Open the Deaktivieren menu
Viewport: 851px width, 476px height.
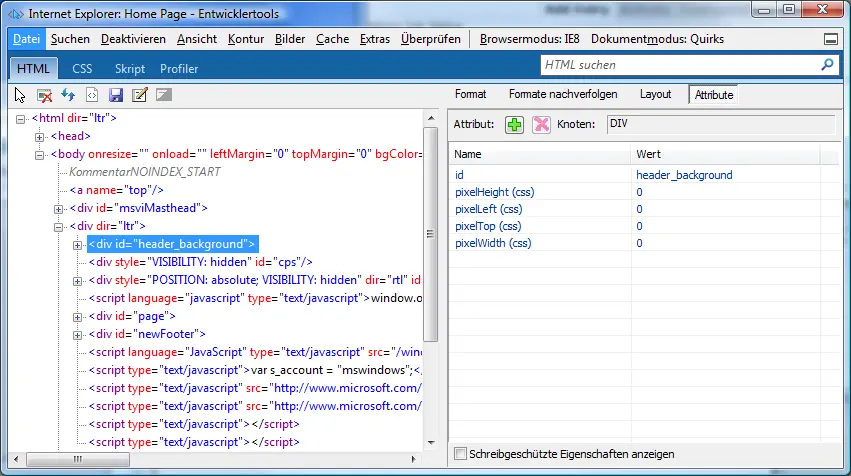point(133,39)
